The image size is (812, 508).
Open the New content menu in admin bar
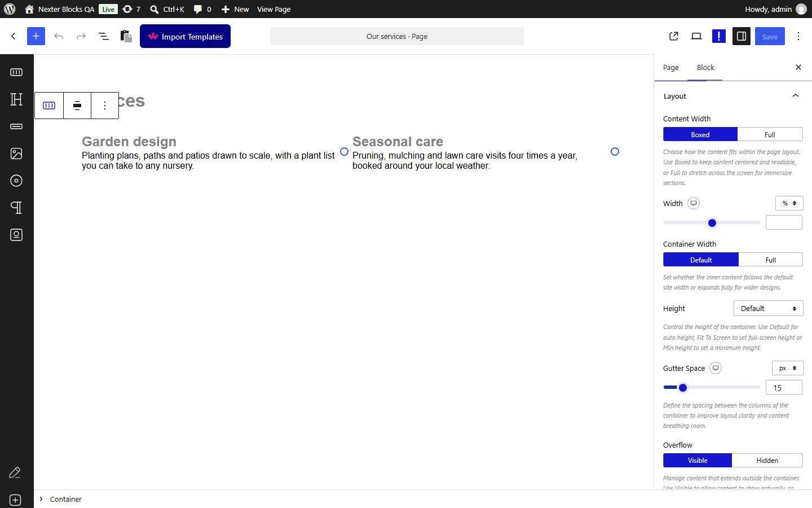coord(235,9)
